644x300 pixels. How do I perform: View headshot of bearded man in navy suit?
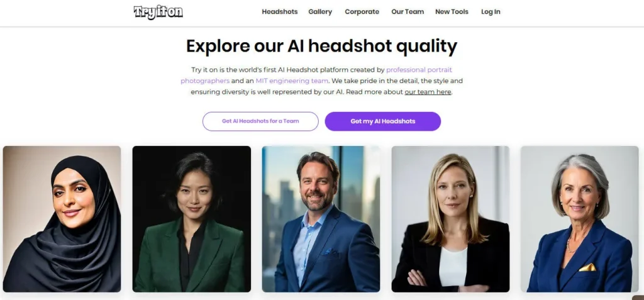[321, 219]
